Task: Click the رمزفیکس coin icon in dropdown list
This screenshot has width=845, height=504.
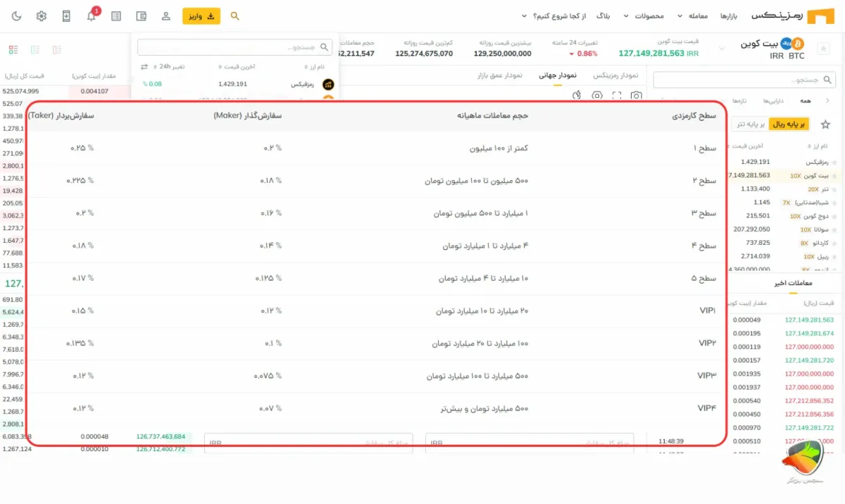Action: tap(328, 84)
